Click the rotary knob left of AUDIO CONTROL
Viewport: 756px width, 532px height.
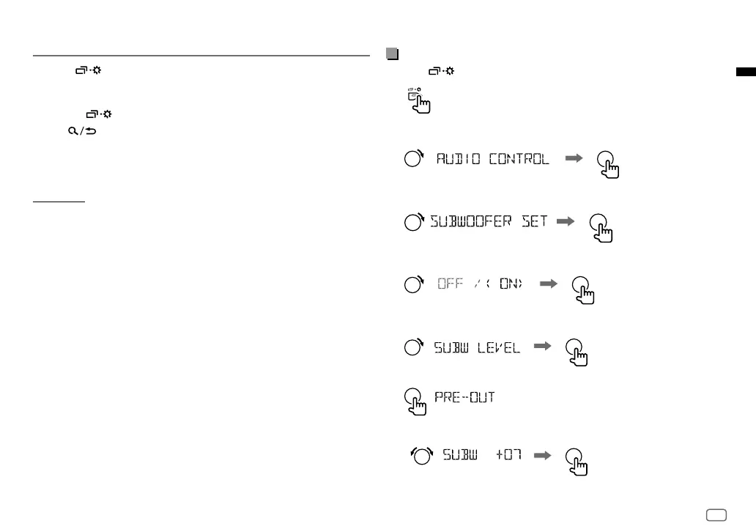point(414,160)
